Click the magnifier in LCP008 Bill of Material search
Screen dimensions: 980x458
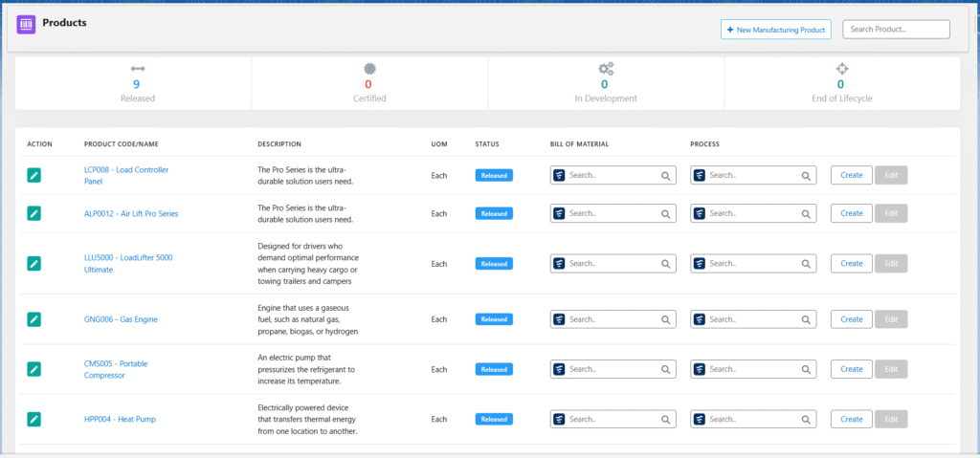(x=665, y=176)
